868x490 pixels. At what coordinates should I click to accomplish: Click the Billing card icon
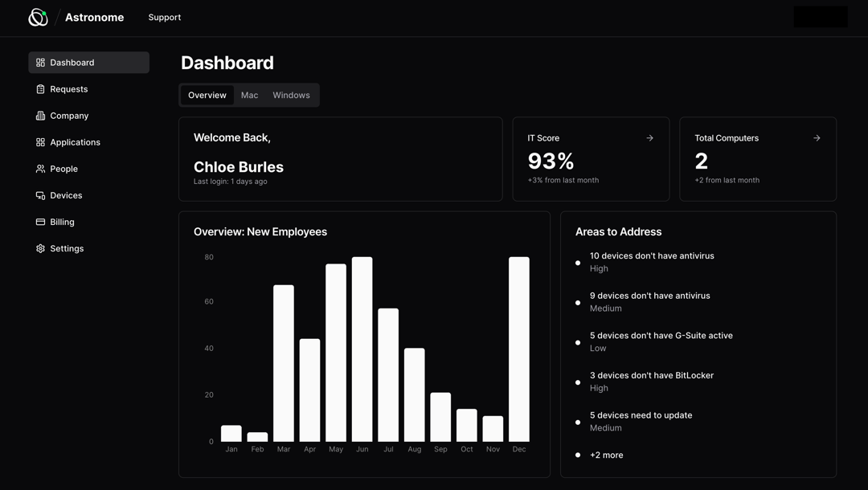click(x=40, y=222)
